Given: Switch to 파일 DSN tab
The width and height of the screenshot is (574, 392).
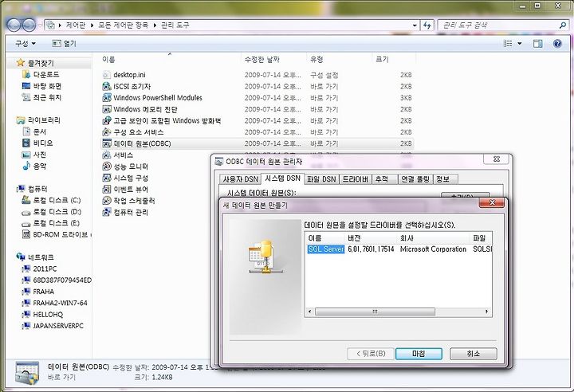Looking at the screenshot, I should [x=321, y=179].
